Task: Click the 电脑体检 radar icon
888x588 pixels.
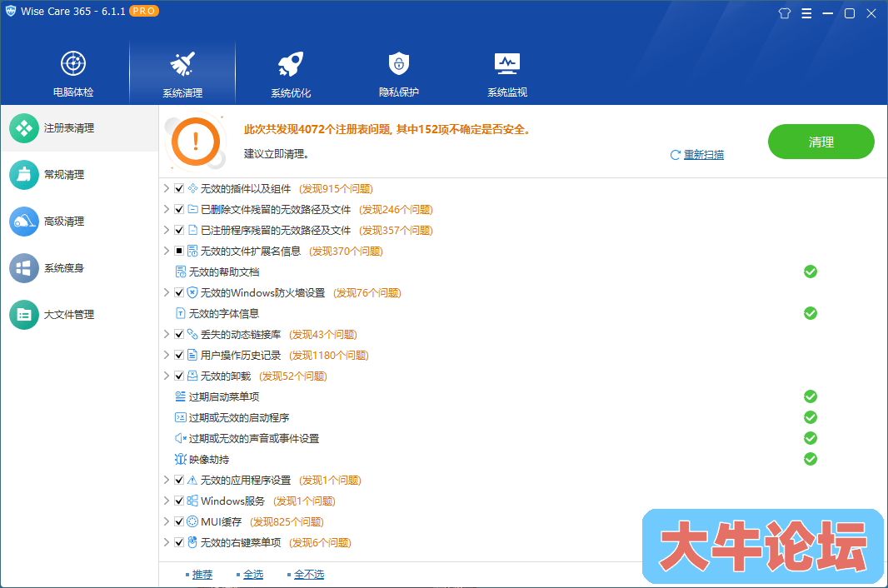Action: tap(73, 63)
